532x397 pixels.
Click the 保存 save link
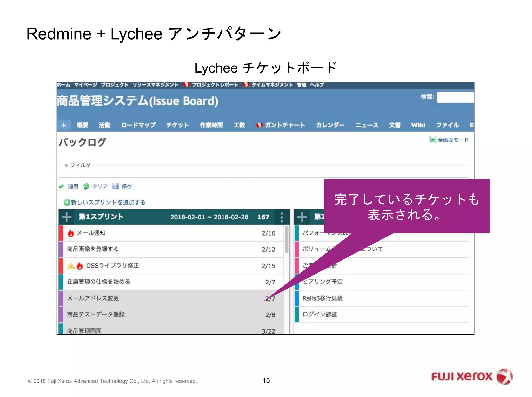pyautogui.click(x=127, y=186)
